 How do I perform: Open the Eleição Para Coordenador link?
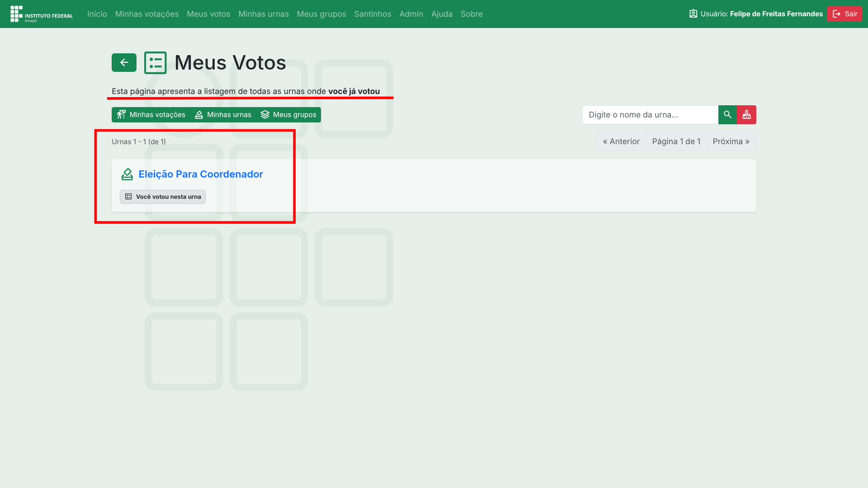coord(200,174)
